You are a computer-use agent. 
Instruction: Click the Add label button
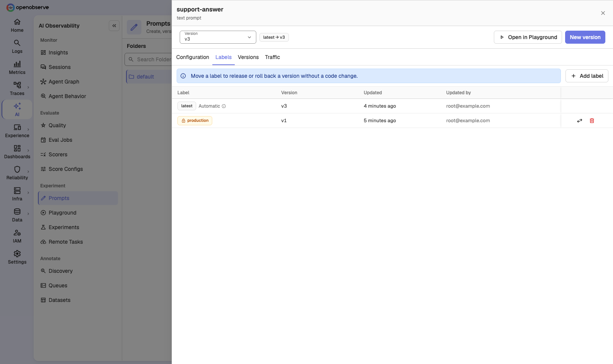tap(587, 76)
